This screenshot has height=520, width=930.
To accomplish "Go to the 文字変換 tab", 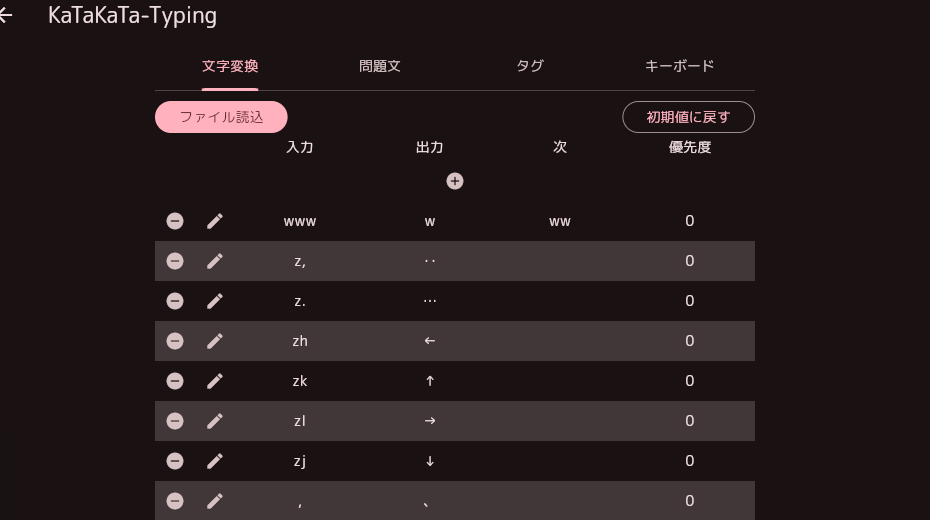I will coord(230,66).
